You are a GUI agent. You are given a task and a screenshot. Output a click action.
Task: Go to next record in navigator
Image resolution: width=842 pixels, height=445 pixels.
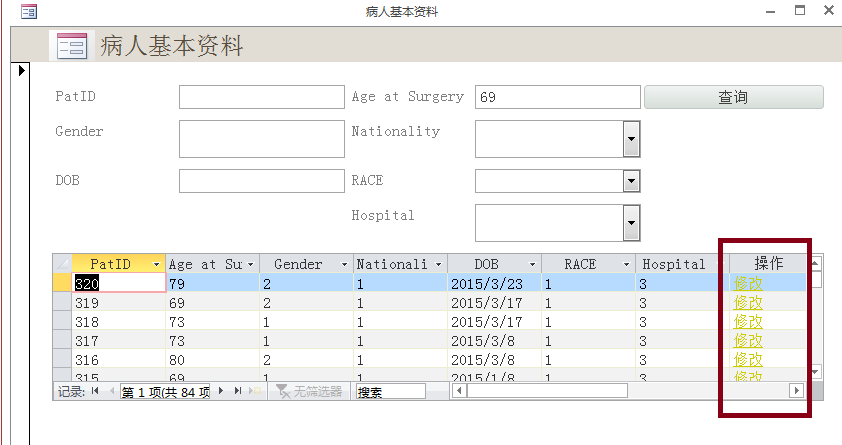coord(221,391)
